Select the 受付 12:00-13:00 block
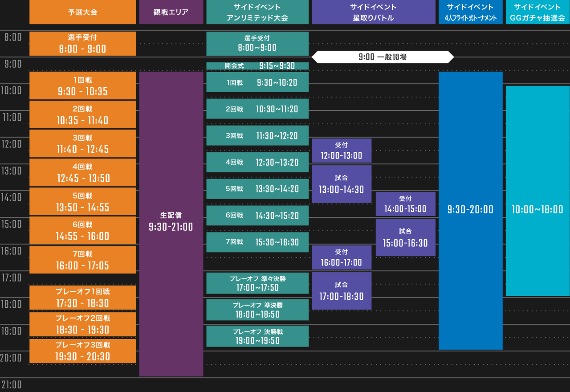Viewport: 570px width, 392px height. pyautogui.click(x=342, y=150)
